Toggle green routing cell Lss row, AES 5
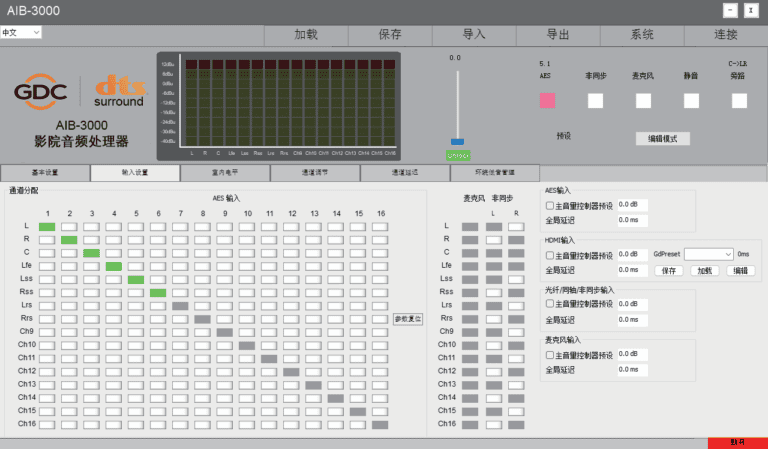Viewport: 768px width, 449px height. click(x=136, y=280)
